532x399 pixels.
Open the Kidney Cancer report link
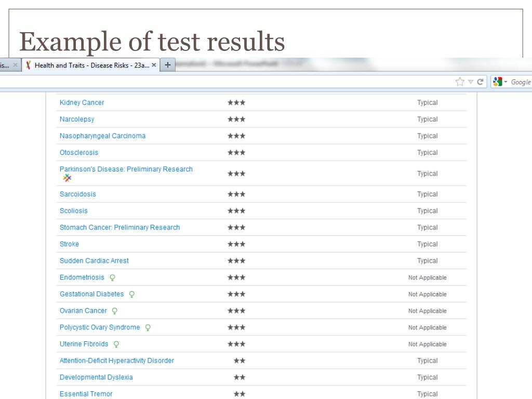click(x=82, y=103)
